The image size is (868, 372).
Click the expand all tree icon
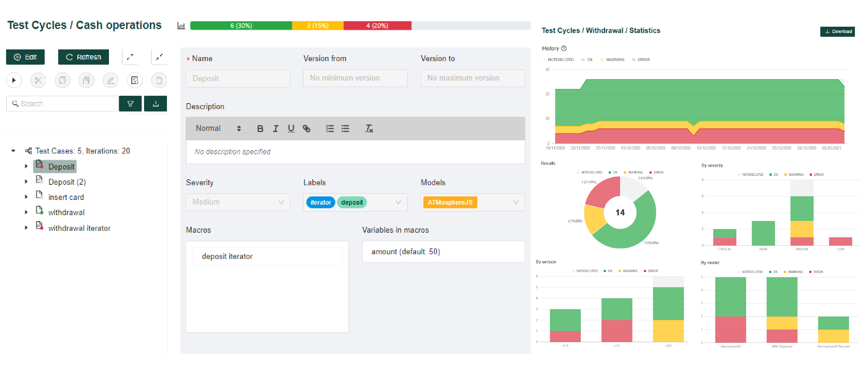click(130, 57)
